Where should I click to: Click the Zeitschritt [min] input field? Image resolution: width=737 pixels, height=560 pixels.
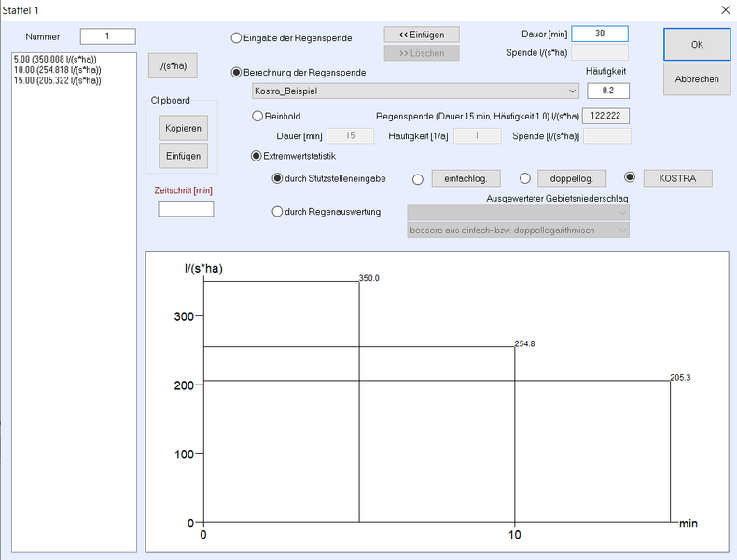click(186, 209)
